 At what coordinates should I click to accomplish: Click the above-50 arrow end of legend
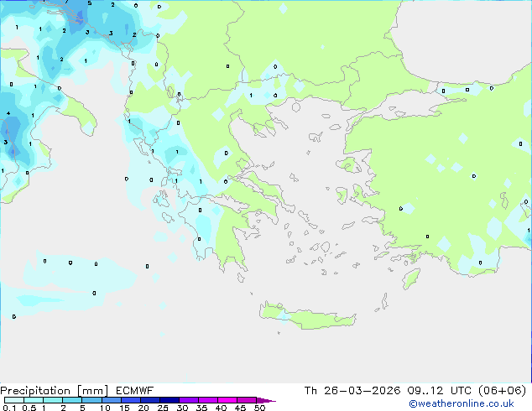tap(266, 400)
